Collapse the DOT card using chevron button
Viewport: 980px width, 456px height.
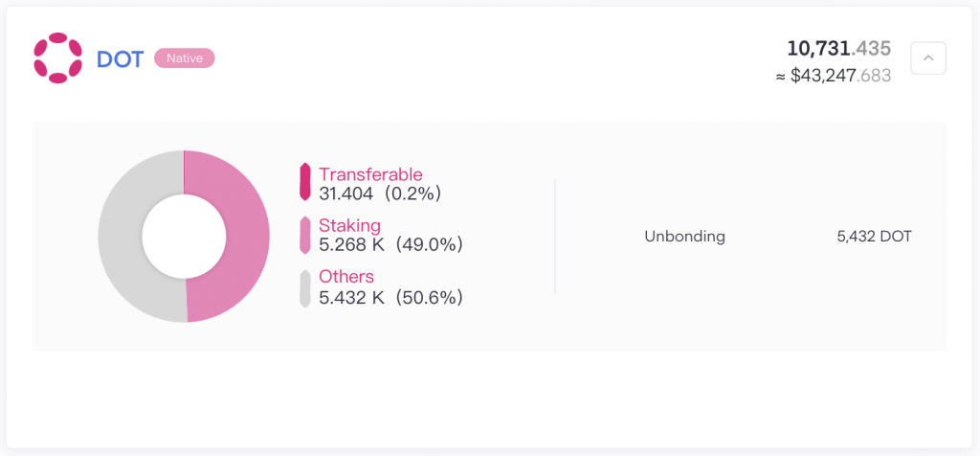pyautogui.click(x=928, y=58)
